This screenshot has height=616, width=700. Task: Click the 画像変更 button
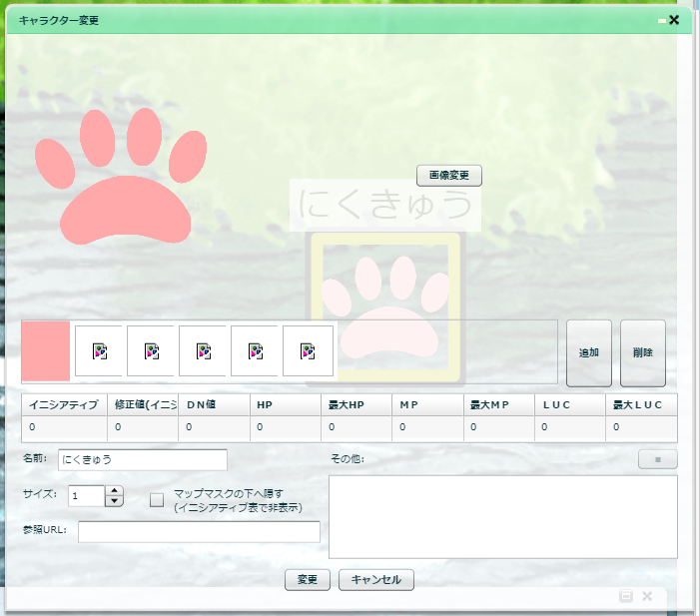point(449,176)
